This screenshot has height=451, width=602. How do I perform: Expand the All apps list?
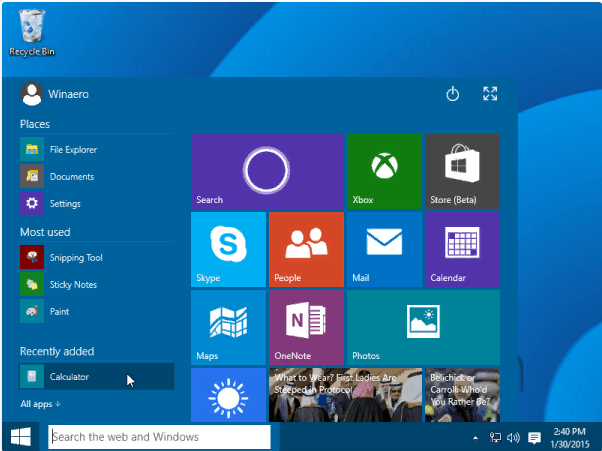click(x=40, y=404)
